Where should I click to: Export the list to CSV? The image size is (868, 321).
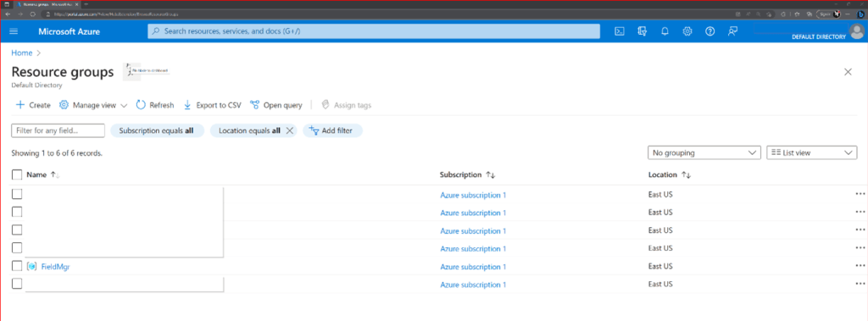(212, 105)
